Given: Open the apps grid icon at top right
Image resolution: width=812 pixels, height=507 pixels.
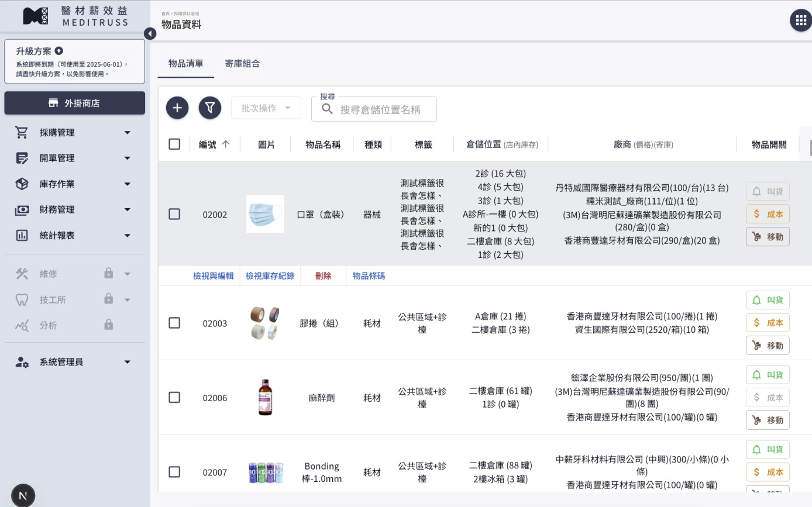Looking at the screenshot, I should [801, 20].
